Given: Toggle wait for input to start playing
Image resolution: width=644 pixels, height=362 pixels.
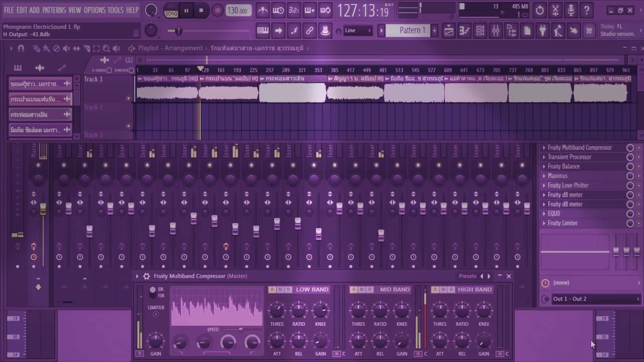Looking at the screenshot, I should 278,10.
